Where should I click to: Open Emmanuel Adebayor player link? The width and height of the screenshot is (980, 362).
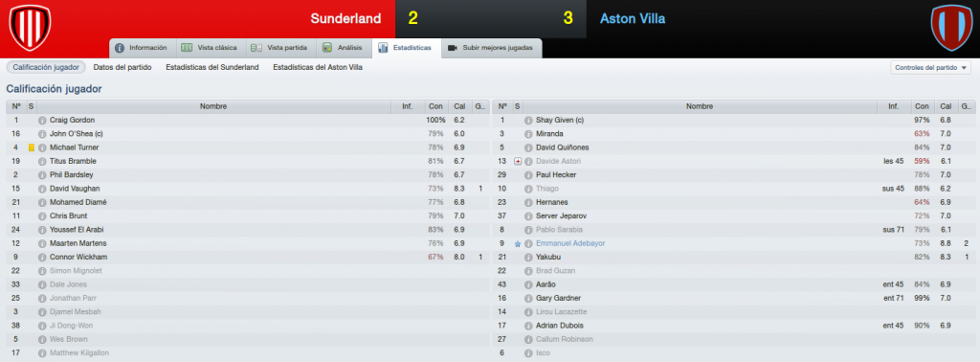[x=570, y=244]
